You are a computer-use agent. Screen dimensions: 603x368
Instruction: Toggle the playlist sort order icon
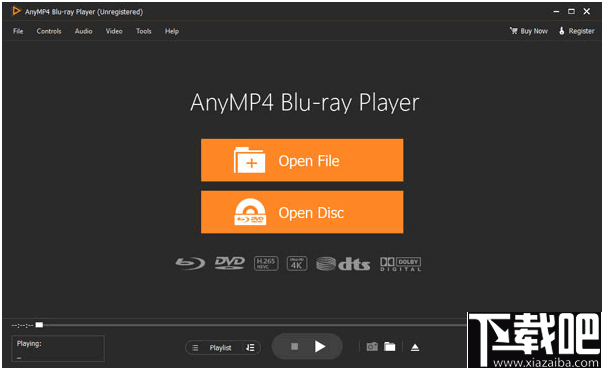pos(250,348)
